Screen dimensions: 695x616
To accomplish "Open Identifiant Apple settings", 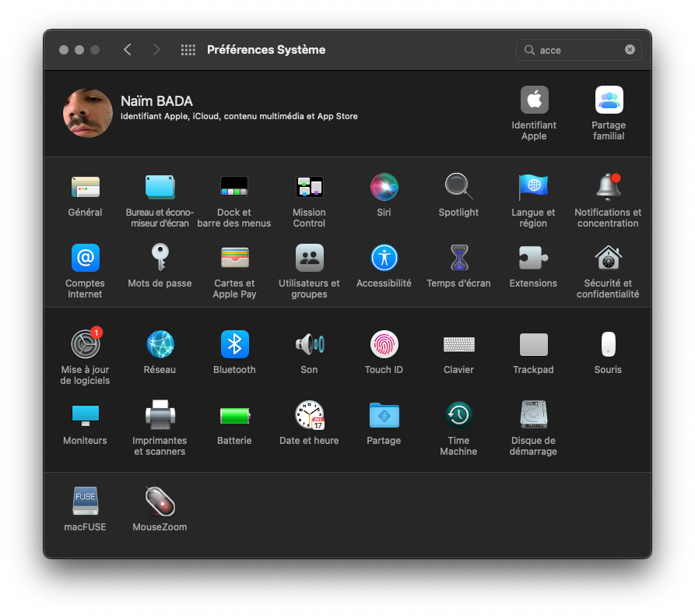I will coord(534,100).
